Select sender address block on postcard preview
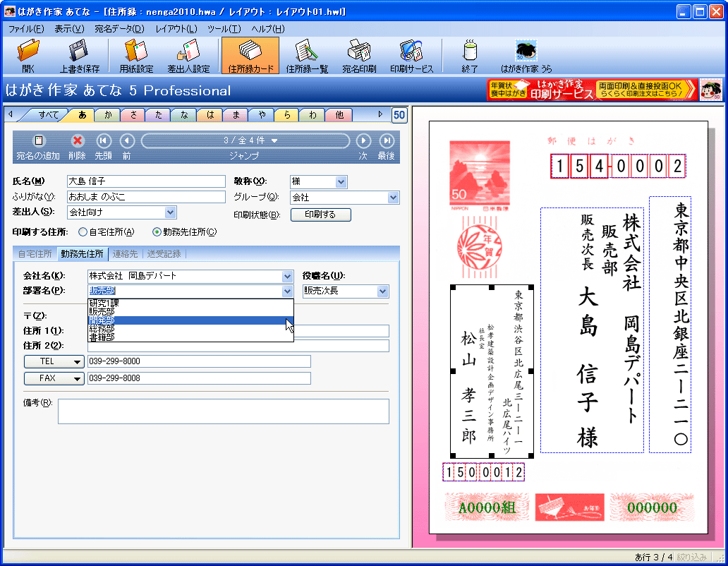The height and width of the screenshot is (566, 728). pyautogui.click(x=492, y=371)
